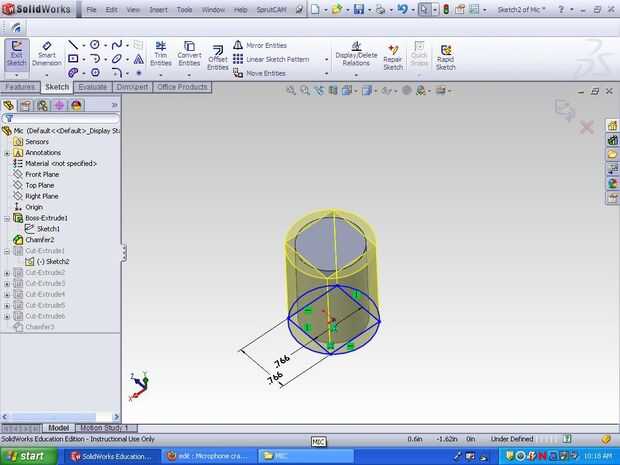Screen dimensions: 620x465
Task: Select the Line sketch tool
Action: coord(73,45)
